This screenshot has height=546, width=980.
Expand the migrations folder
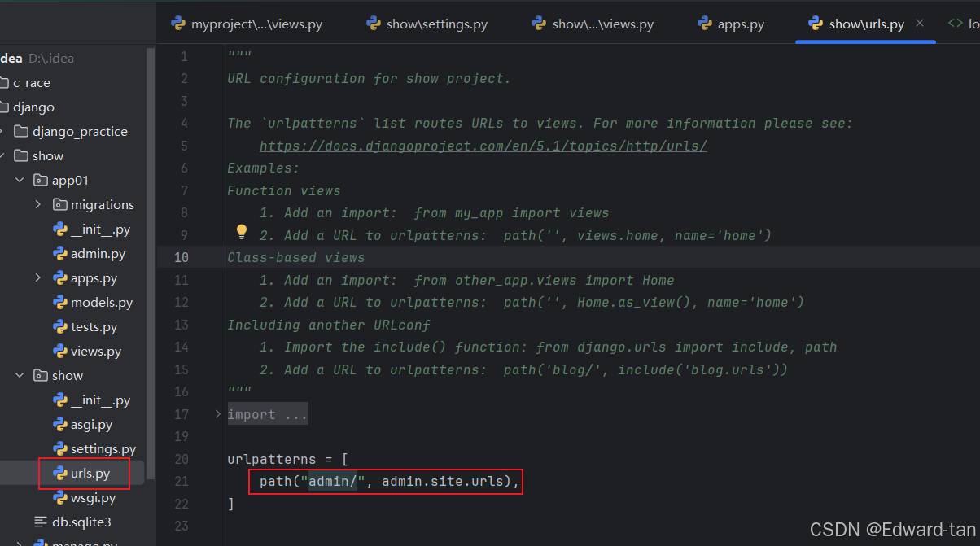[x=38, y=205]
